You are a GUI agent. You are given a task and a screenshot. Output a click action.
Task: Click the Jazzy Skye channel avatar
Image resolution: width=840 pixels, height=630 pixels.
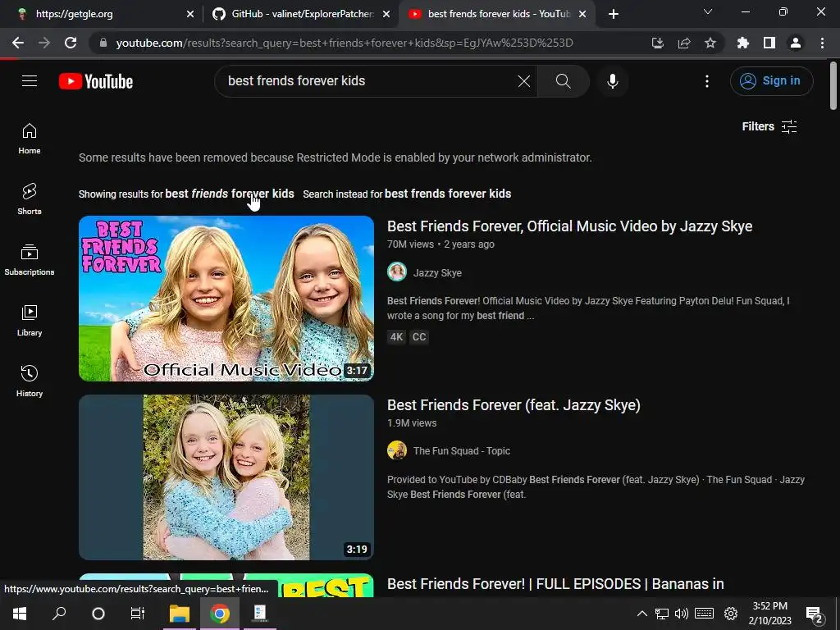[397, 272]
